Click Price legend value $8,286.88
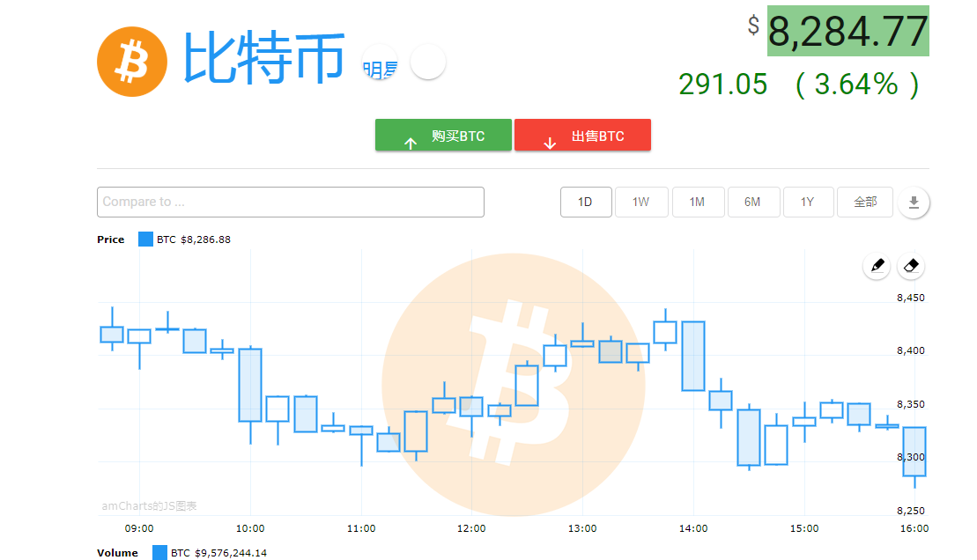Viewport: 977px width, 560px height. pyautogui.click(x=205, y=239)
